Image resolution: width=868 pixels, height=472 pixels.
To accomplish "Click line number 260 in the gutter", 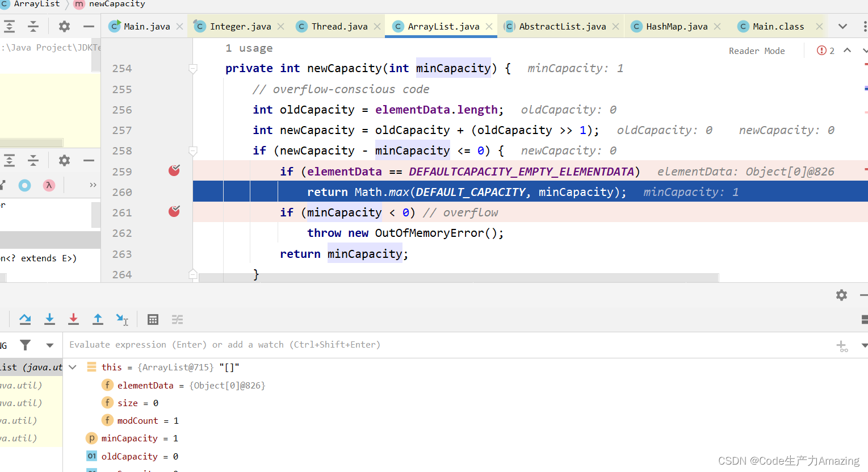I will pos(122,192).
